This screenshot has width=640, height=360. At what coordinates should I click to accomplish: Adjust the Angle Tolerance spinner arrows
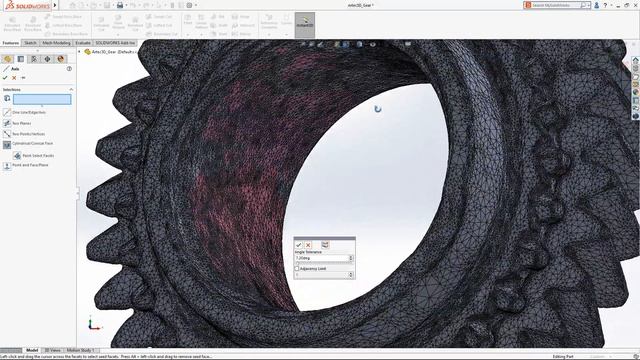[351, 258]
